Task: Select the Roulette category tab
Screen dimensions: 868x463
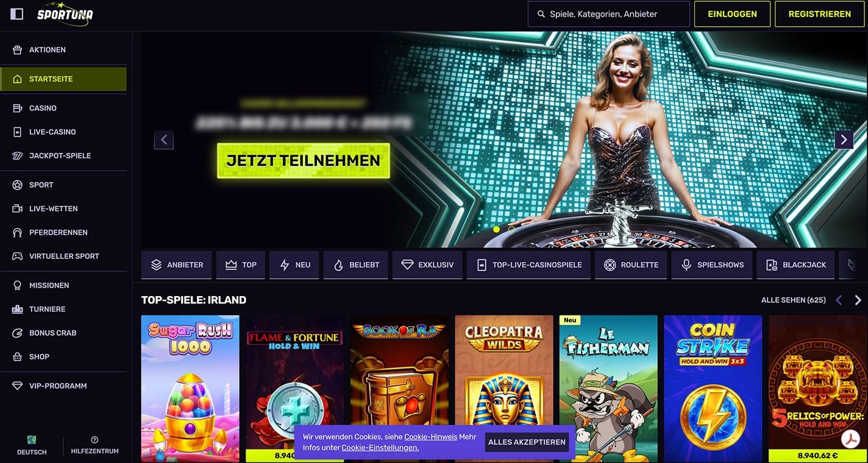Action: [x=631, y=265]
